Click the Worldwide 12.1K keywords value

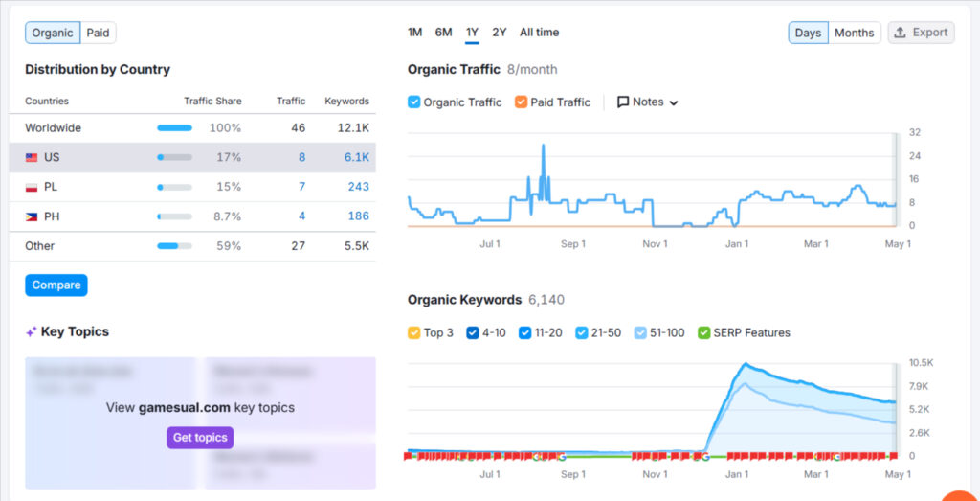point(354,128)
